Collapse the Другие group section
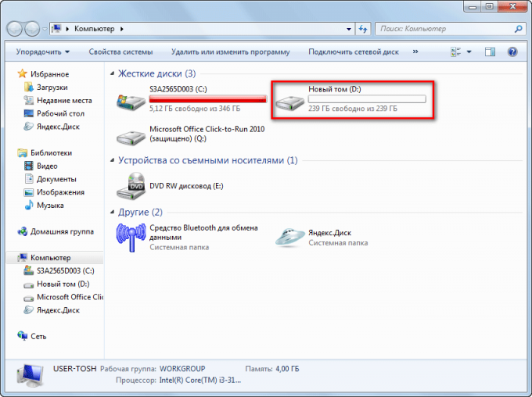 (112, 212)
